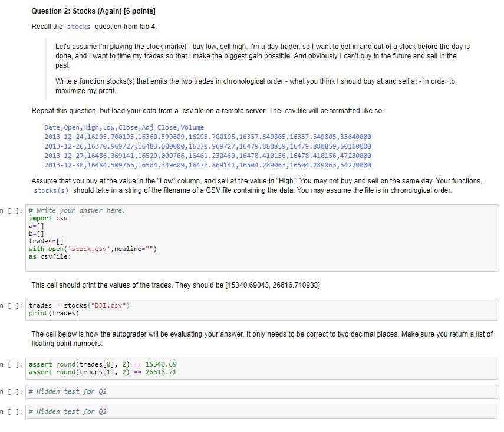Click the CSV row starting with 2013-12-24
Viewport: 504px width, 432px height.
pos(207,137)
